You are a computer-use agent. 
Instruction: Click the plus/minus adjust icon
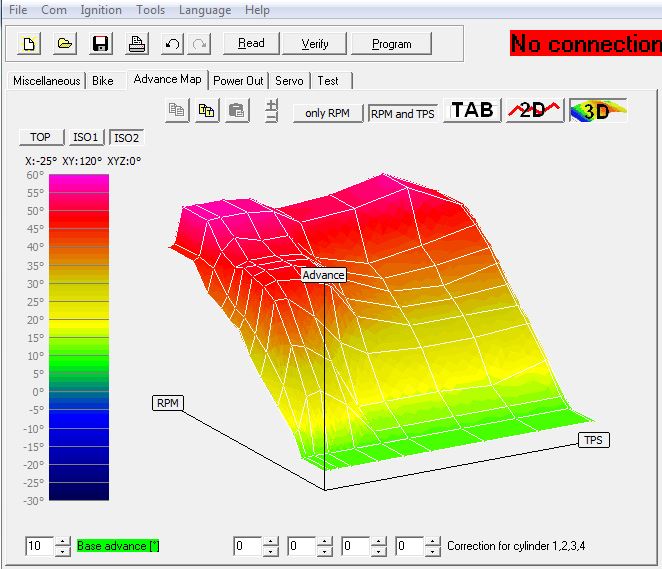coord(272,111)
